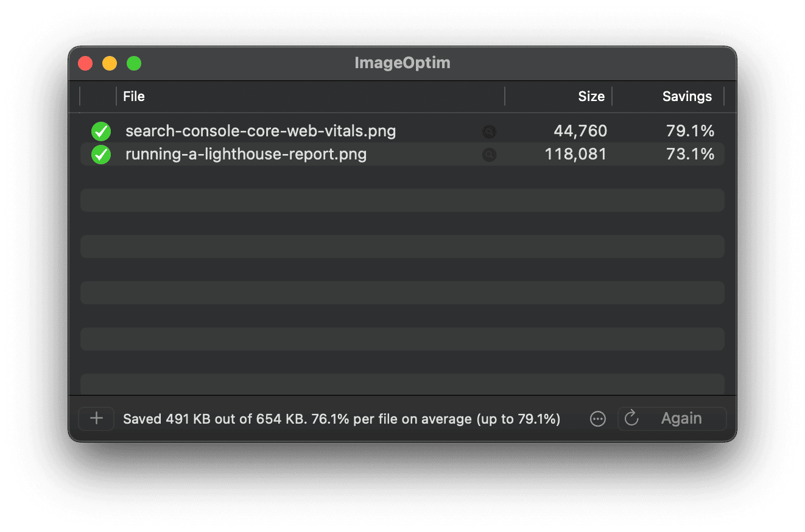805x532 pixels.
Task: Click the 44,760 size value
Action: 580,131
